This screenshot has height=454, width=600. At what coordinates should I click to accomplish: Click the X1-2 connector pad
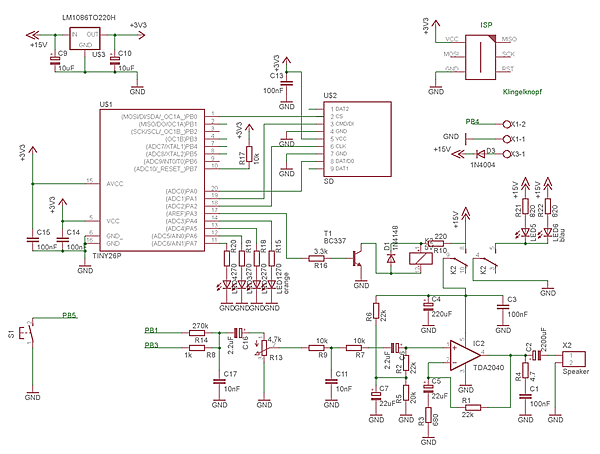click(506, 124)
